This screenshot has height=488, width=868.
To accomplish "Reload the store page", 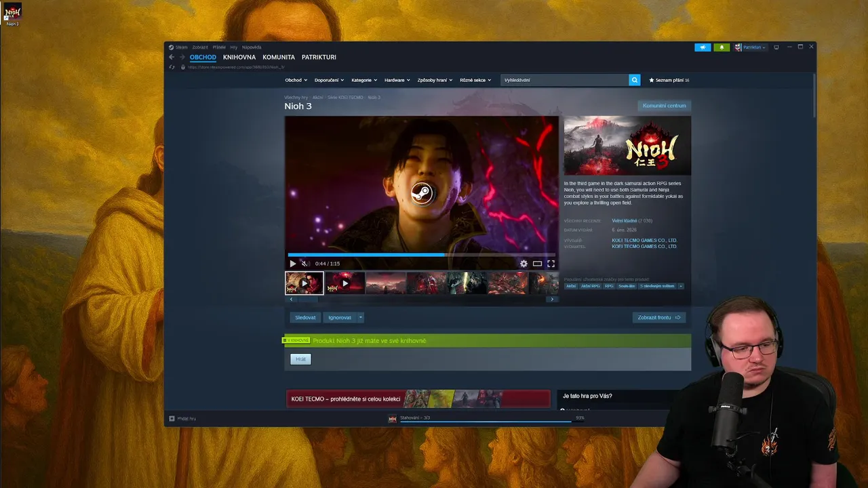I will click(x=172, y=67).
